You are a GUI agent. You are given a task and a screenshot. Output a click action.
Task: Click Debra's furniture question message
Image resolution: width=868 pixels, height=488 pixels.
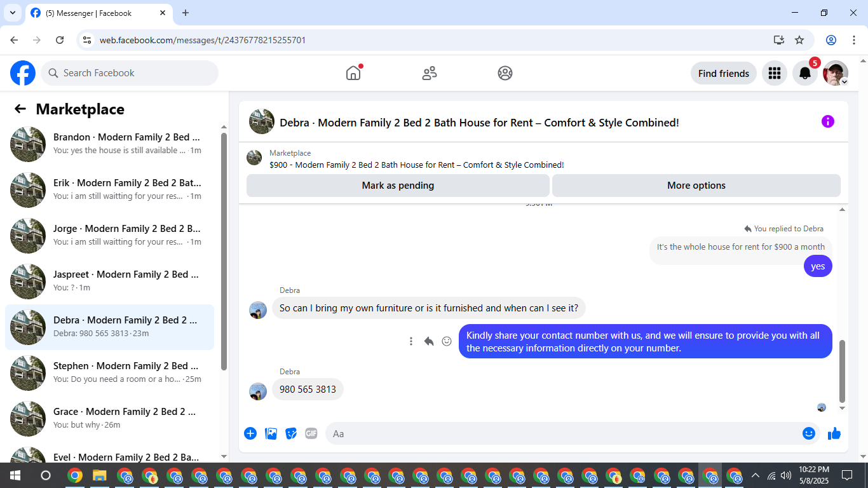(429, 308)
